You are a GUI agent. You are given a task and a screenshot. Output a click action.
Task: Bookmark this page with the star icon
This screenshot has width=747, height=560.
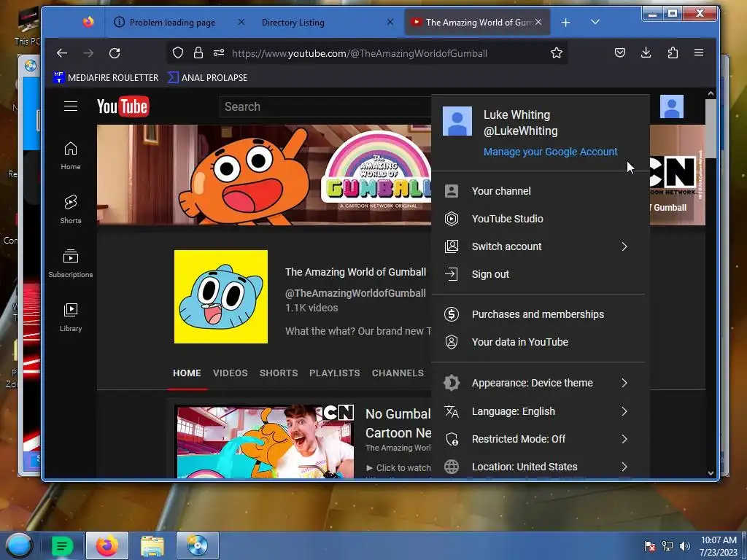point(557,52)
